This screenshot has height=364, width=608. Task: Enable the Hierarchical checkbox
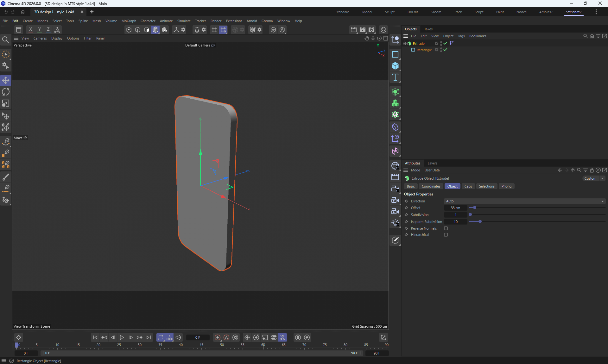[446, 235]
